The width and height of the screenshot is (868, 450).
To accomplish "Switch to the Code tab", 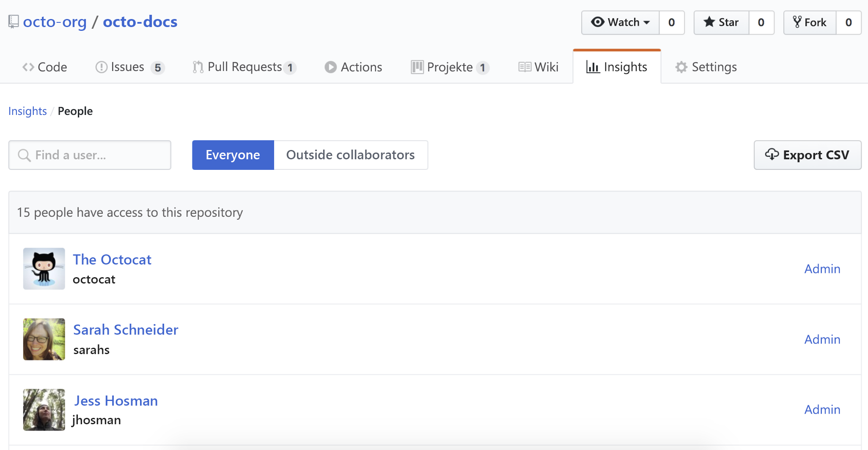I will point(45,67).
